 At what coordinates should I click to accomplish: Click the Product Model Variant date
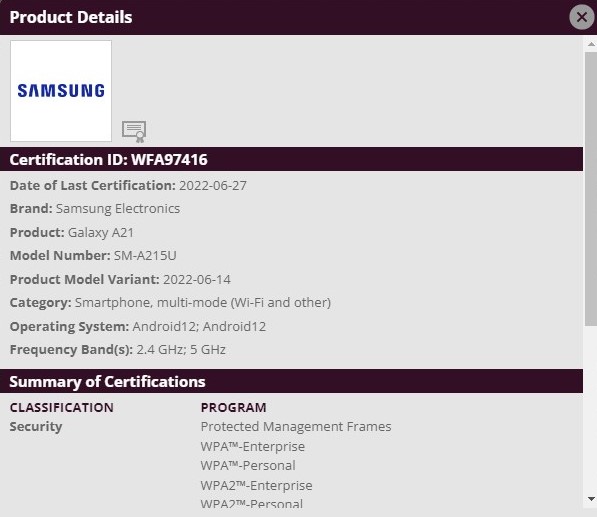click(x=197, y=279)
